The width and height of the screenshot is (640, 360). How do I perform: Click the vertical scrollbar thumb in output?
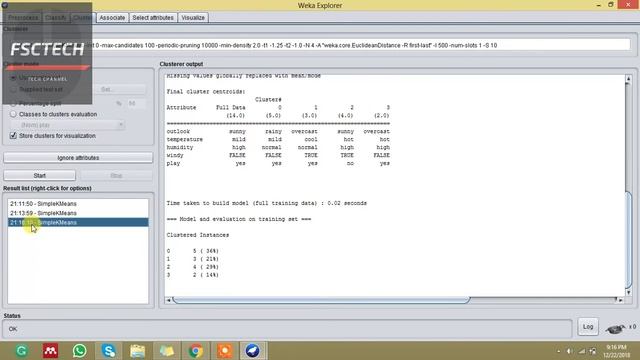[x=629, y=239]
